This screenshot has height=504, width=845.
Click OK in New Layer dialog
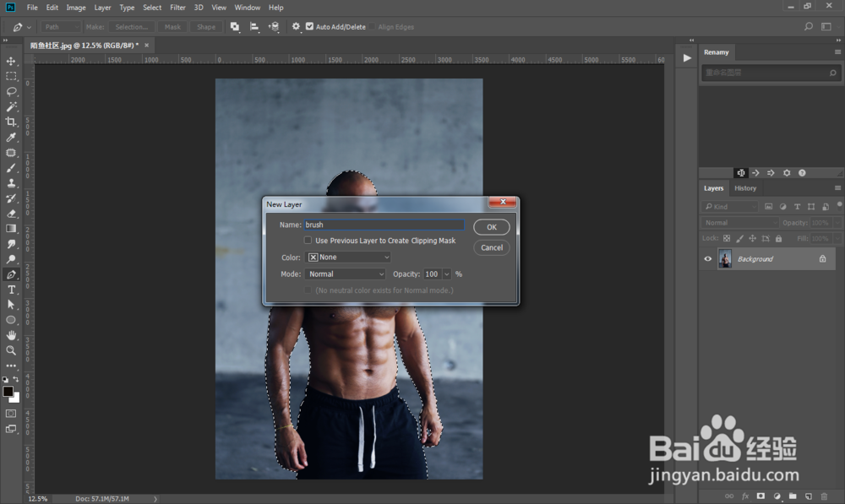pos(492,227)
